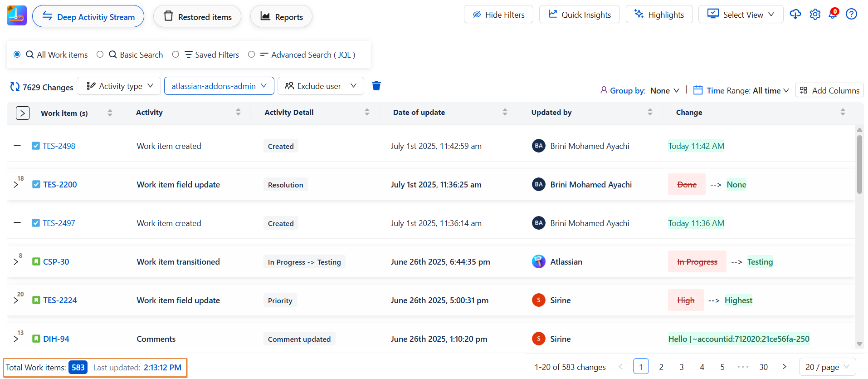Viewport: 868px width, 379px height.
Task: Go to page 3 of results
Action: click(681, 367)
